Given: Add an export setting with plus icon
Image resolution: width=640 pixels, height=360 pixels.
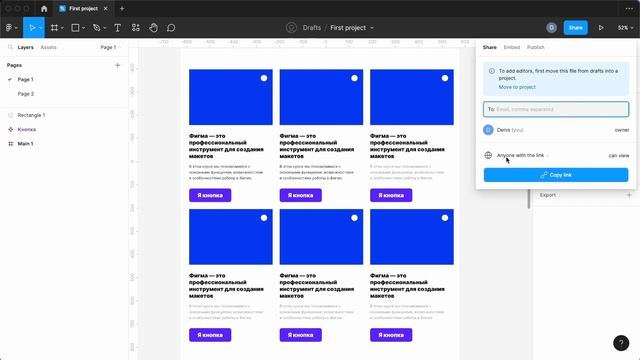Looking at the screenshot, I should click(629, 195).
